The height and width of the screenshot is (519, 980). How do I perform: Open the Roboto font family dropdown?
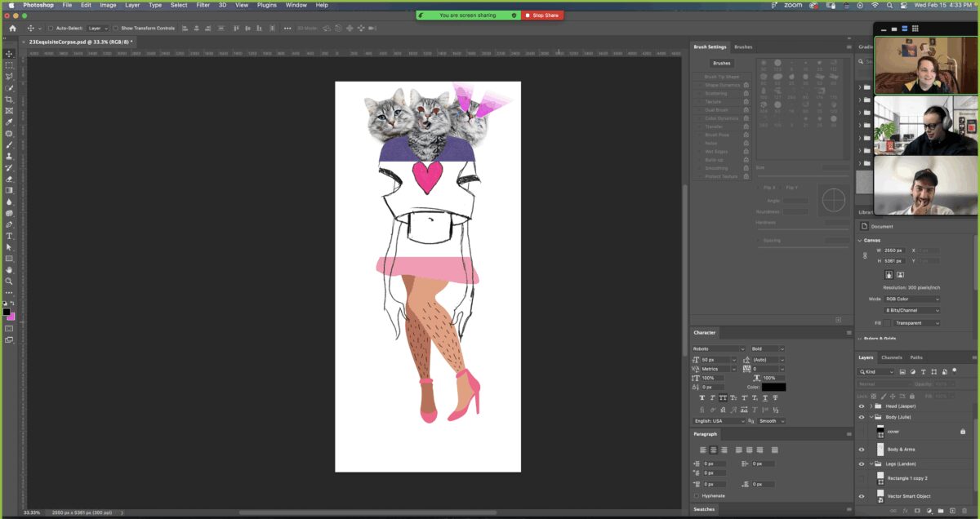[x=719, y=348]
